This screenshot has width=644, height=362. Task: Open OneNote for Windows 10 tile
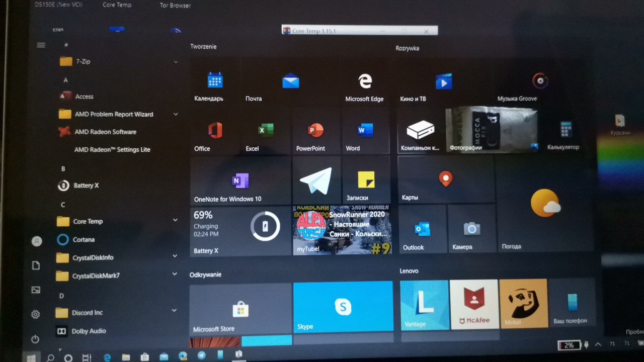pos(240,180)
